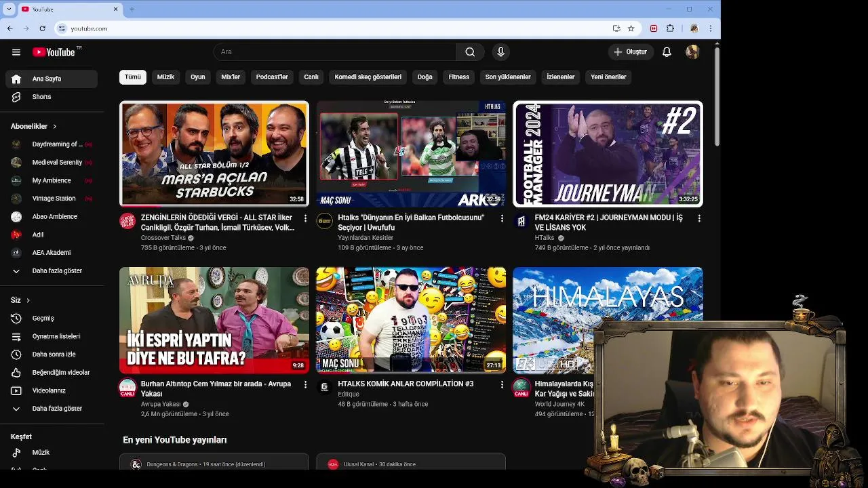Click Crossover Talks channel avatar
The width and height of the screenshot is (868, 488).
127,221
